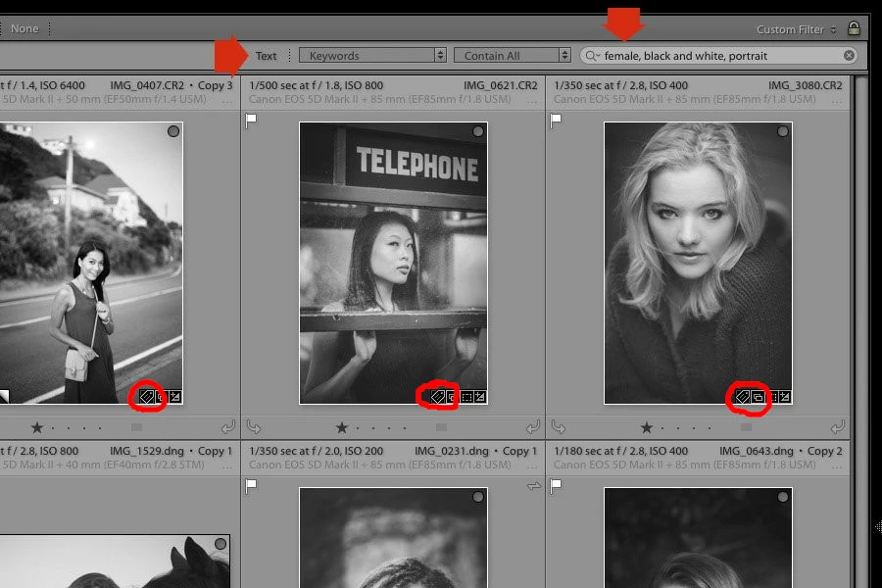
Task: Click the exposure text '1/350 sec at f / 2.8, ISO 400'
Action: pyautogui.click(x=621, y=85)
